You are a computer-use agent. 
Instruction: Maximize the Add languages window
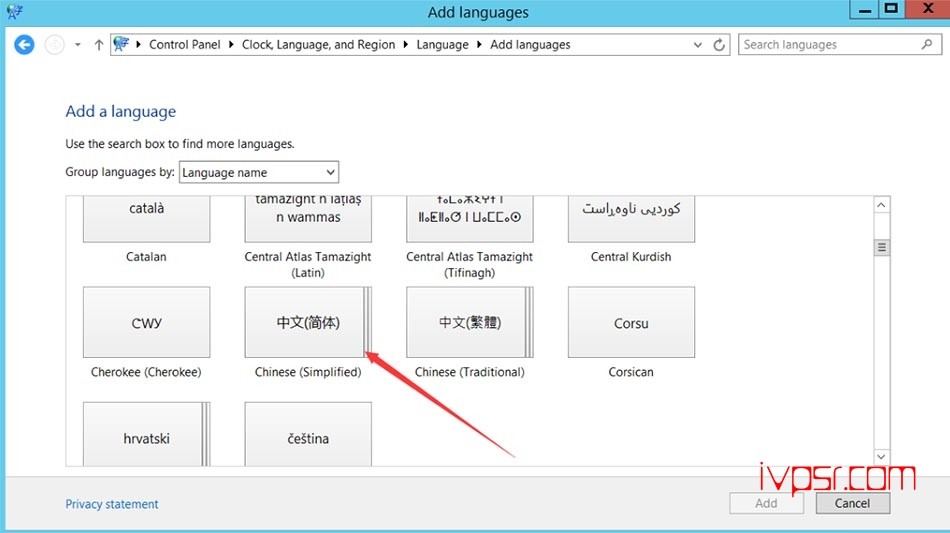click(891, 9)
